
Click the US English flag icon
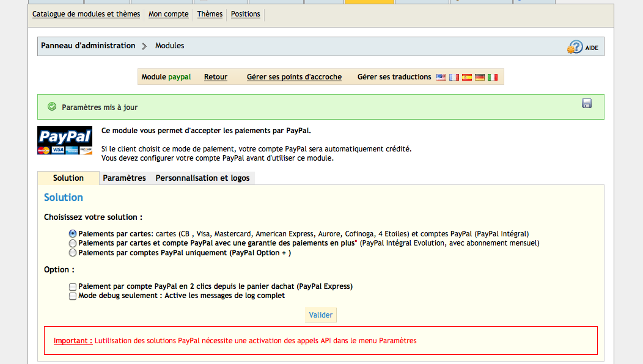click(441, 77)
